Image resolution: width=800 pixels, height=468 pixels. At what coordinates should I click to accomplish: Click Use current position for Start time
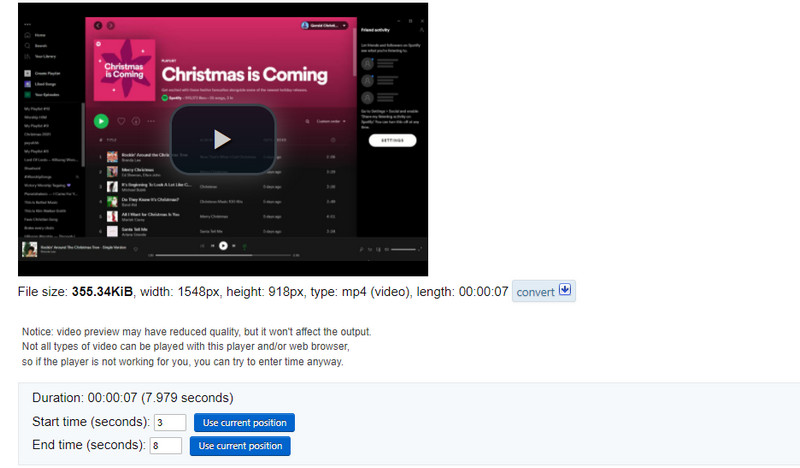(x=243, y=422)
